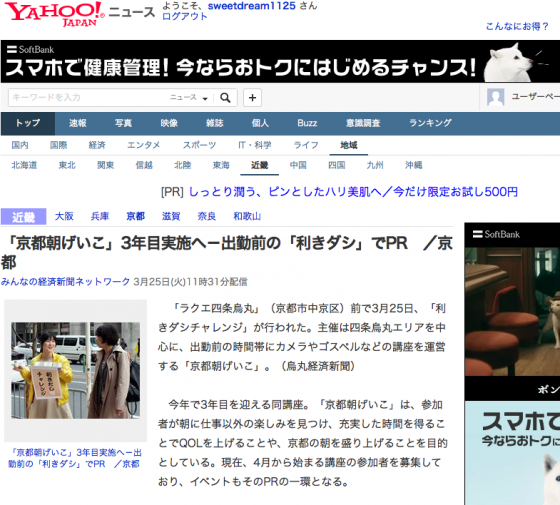Open the 速報 tab in navigation bar
The width and height of the screenshot is (560, 505).
78,123
